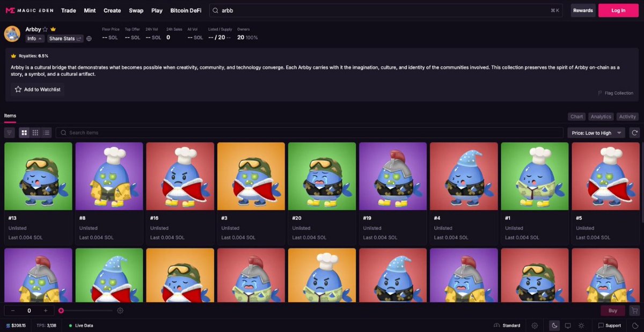Click the sweep slider handle
The height and width of the screenshot is (332, 644).
(x=61, y=311)
